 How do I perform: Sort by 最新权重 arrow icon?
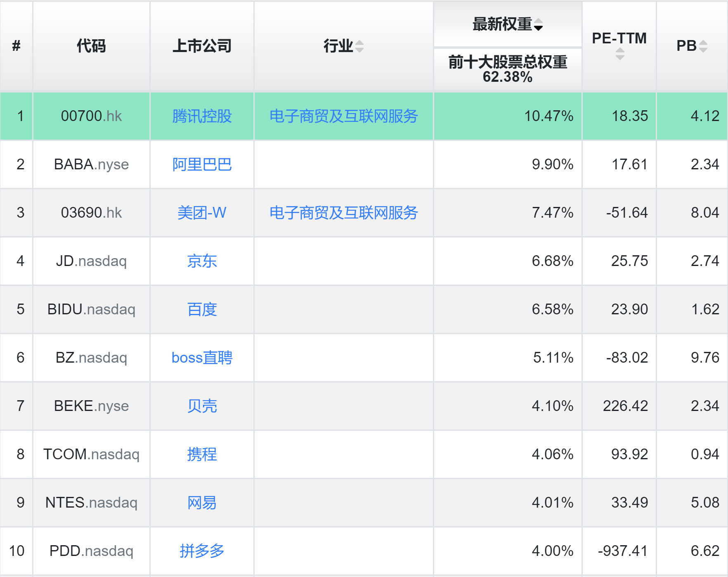538,25
